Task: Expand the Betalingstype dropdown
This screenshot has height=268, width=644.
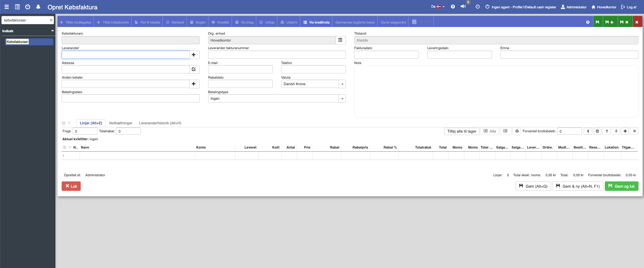Action: (x=342, y=98)
